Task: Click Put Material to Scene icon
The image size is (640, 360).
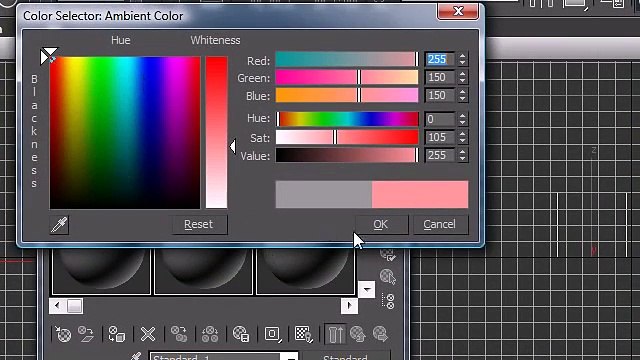Action: point(86,334)
